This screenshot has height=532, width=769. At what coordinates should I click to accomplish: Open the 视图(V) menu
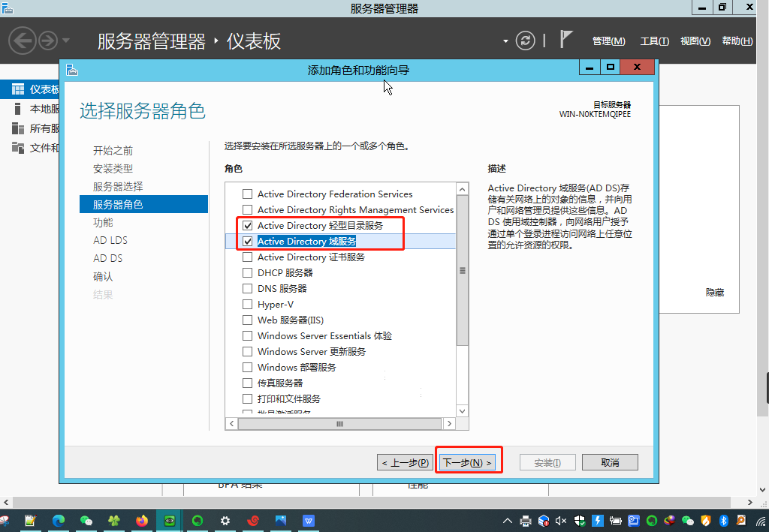pyautogui.click(x=695, y=41)
